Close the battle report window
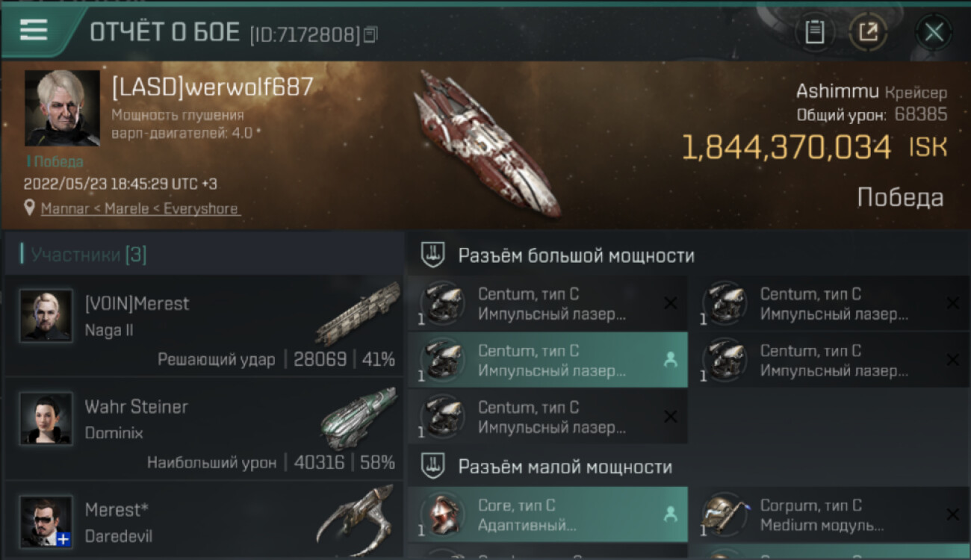The width and height of the screenshot is (971, 560). pos(934,32)
